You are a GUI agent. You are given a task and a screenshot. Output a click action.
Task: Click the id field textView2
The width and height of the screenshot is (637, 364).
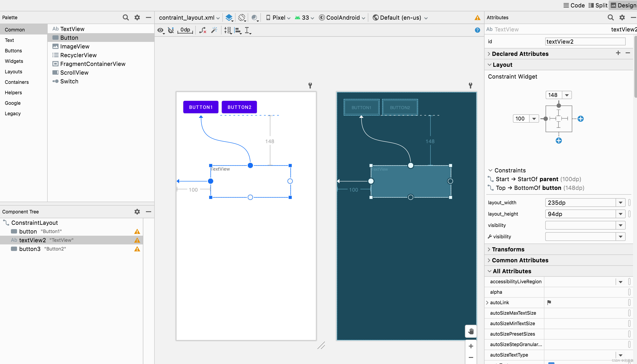585,41
